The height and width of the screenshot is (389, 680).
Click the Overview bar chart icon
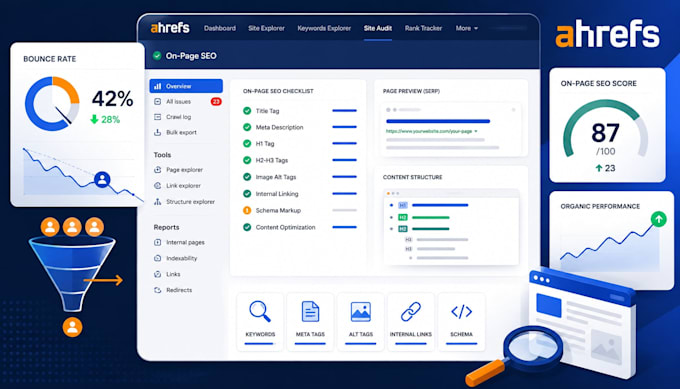point(158,86)
